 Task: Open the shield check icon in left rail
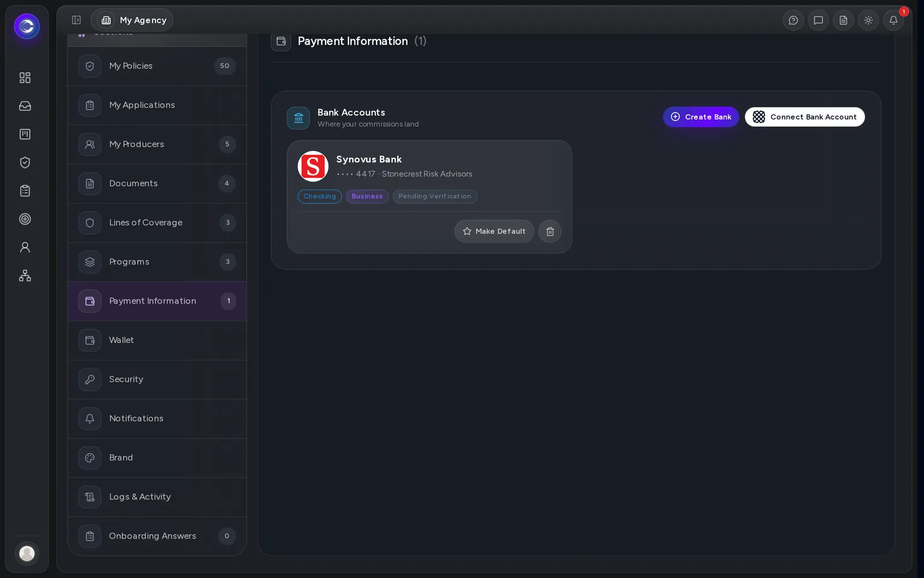pyautogui.click(x=25, y=162)
